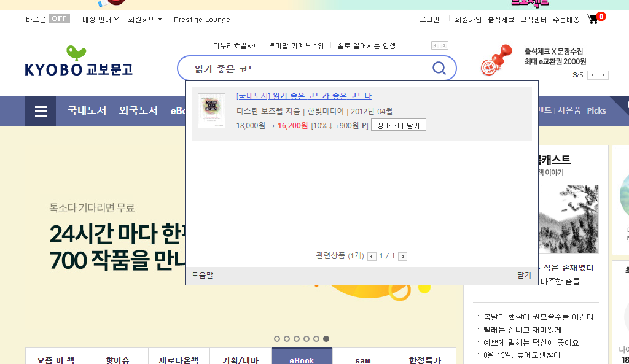Switch to the eBook tab

[x=302, y=359]
